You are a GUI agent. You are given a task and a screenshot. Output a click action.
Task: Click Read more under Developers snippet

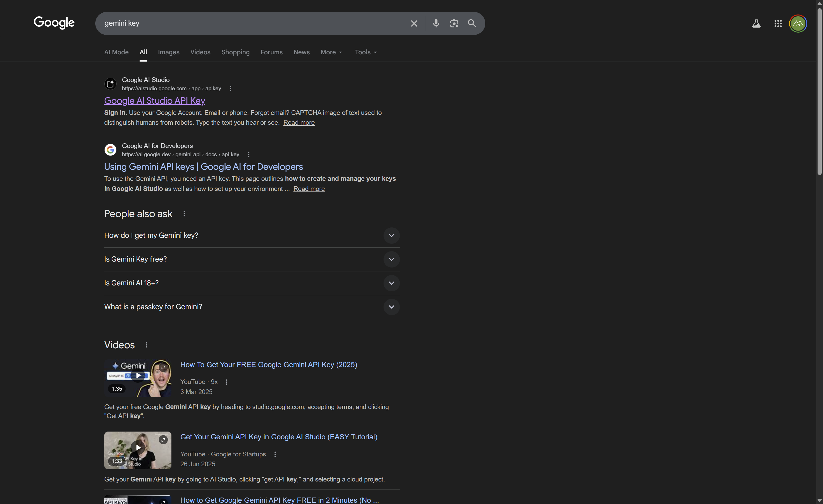click(x=309, y=189)
